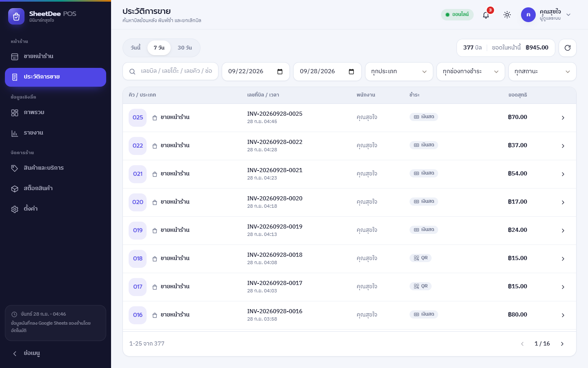This screenshot has width=588, height=368.
Task: Open the ทุกช่องทางชำระ payment dropdown
Action: pyautogui.click(x=471, y=72)
